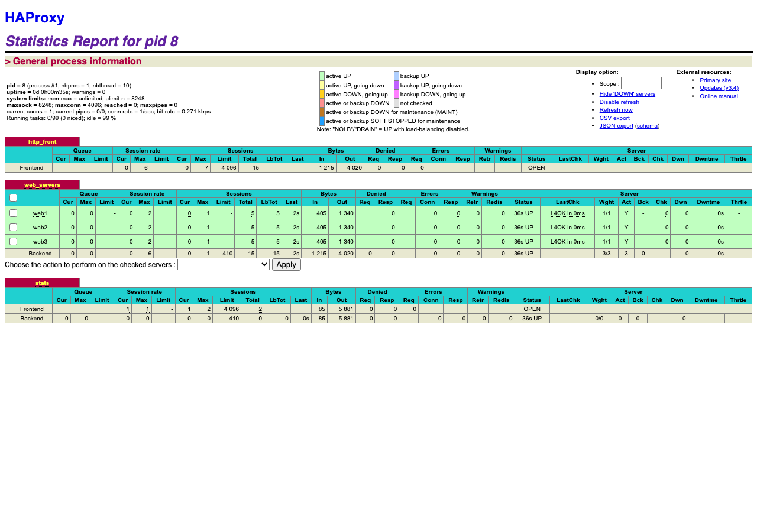Click the active or backup DOWN red swatch
Viewport: 757px width, 532px height.
point(322,103)
